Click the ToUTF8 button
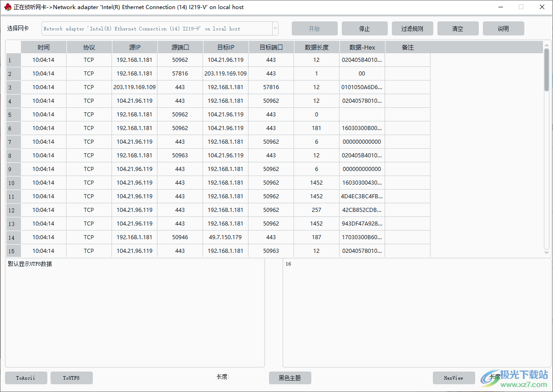This screenshot has width=553, height=392. 71,378
